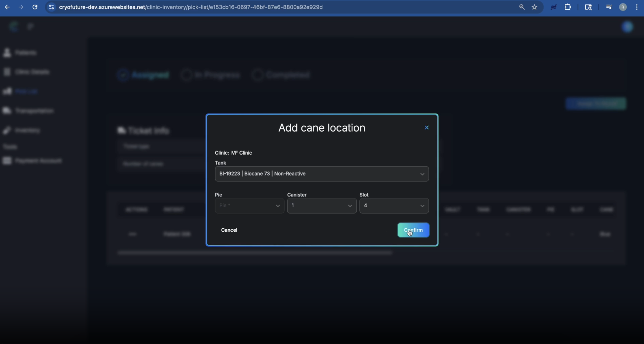Select the Assigned status radio

coord(123,75)
